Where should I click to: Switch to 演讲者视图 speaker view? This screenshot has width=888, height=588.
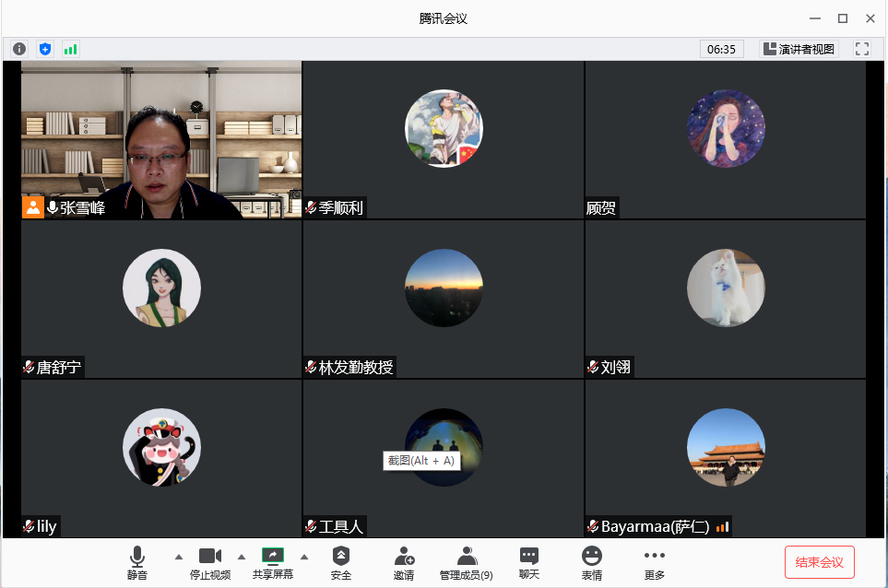pos(799,49)
